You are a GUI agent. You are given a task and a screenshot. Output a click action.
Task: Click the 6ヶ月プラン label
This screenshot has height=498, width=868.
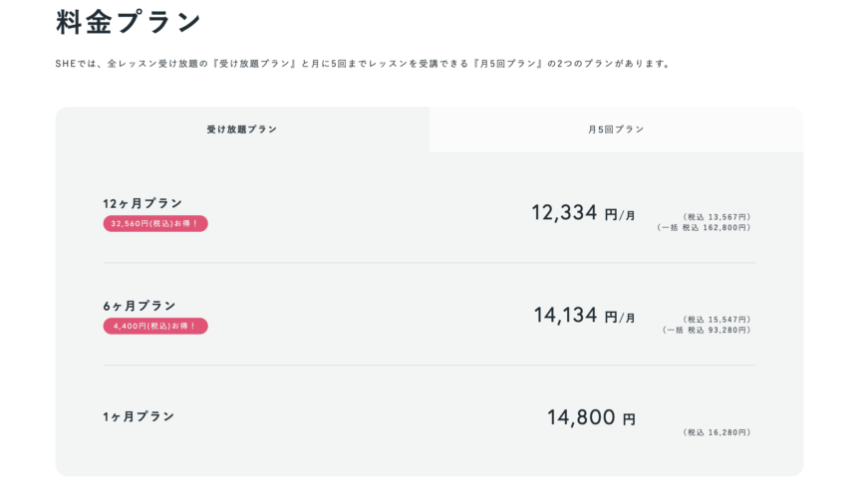click(x=140, y=306)
